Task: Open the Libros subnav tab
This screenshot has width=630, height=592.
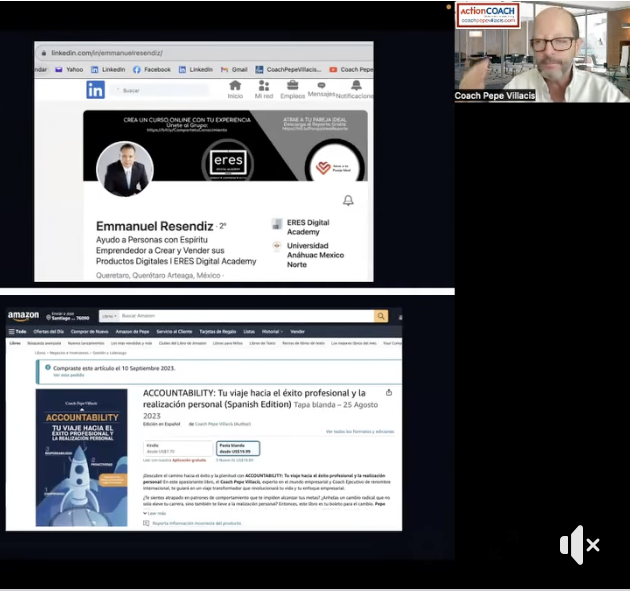Action: [15, 343]
